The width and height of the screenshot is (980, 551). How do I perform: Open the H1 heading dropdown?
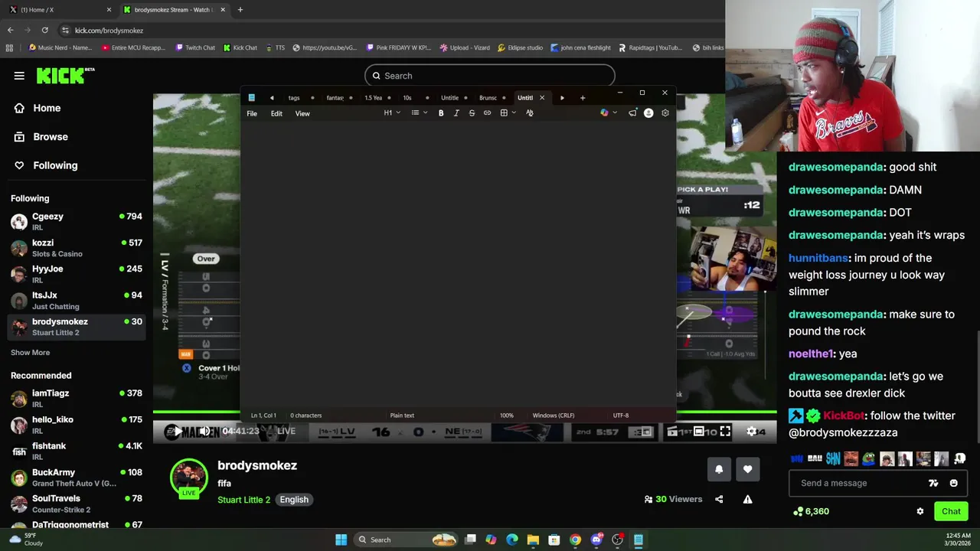392,113
